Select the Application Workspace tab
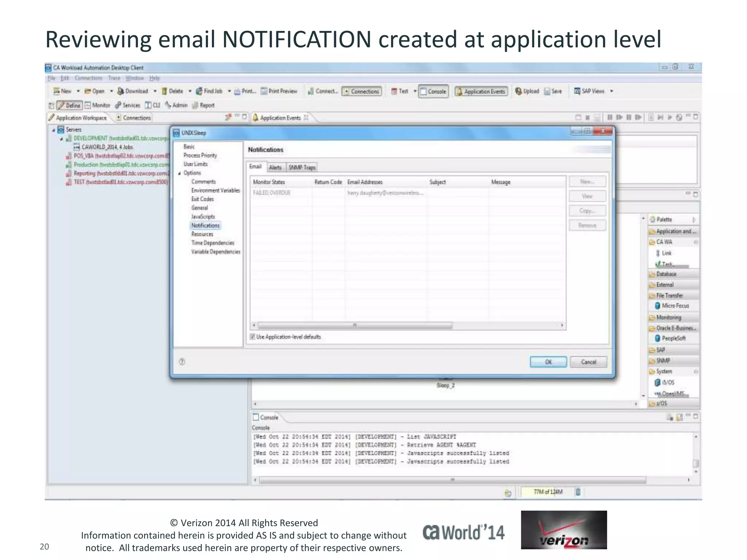 point(78,118)
